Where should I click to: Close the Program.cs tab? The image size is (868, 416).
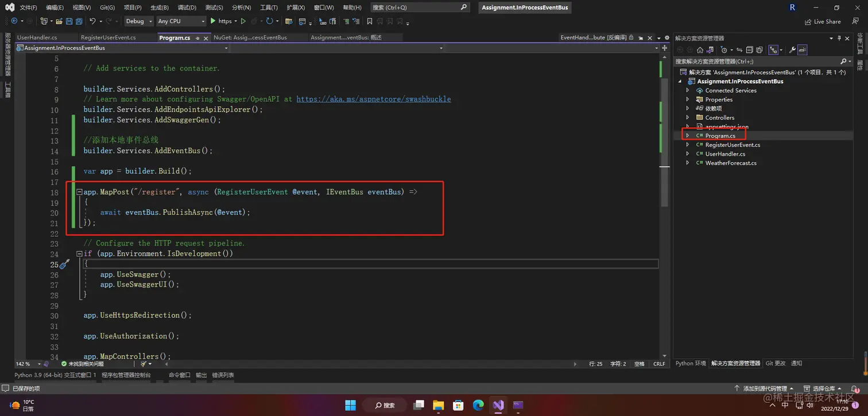[206, 37]
